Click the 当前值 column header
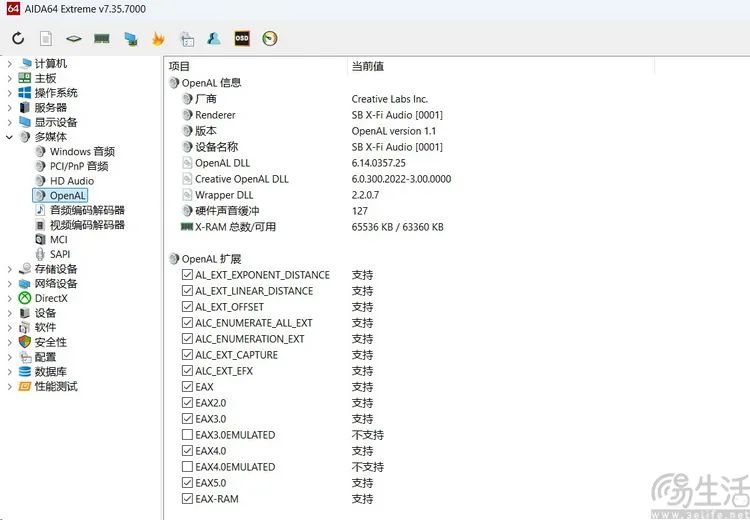This screenshot has height=520, width=750. 367,66
